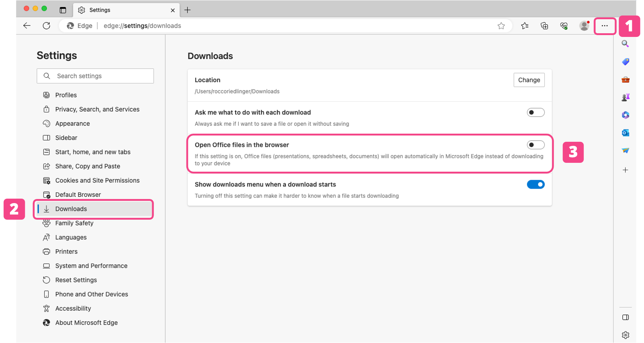644x343 pixels.
Task: Open the tab actions menu button
Action: point(63,10)
